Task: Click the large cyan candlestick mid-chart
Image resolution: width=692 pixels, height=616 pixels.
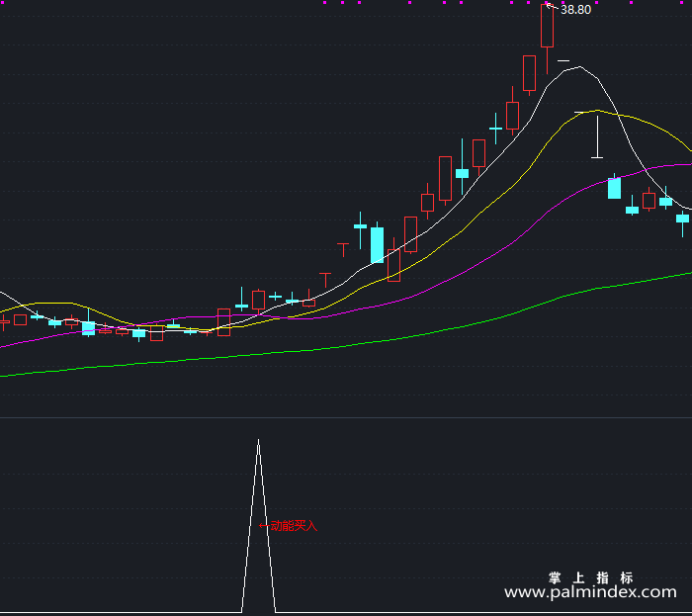Action: [x=377, y=245]
